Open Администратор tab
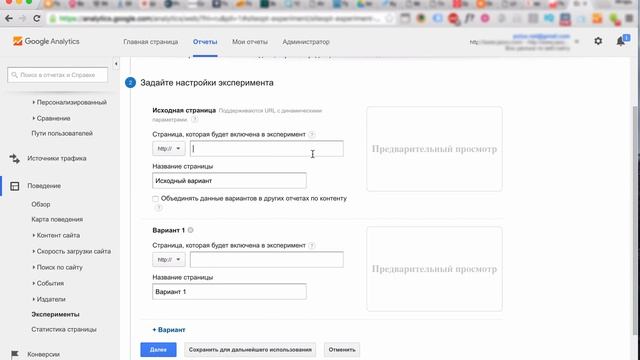 pos(306,42)
